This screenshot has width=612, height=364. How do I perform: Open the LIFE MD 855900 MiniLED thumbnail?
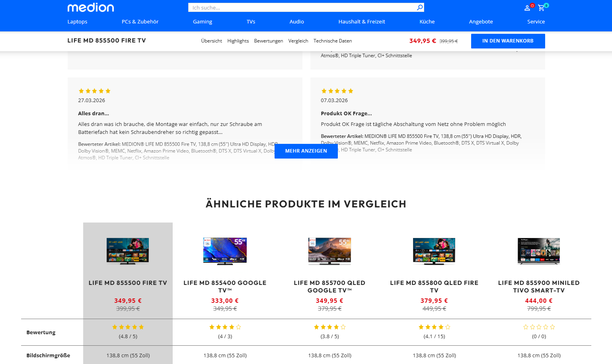[x=539, y=251]
